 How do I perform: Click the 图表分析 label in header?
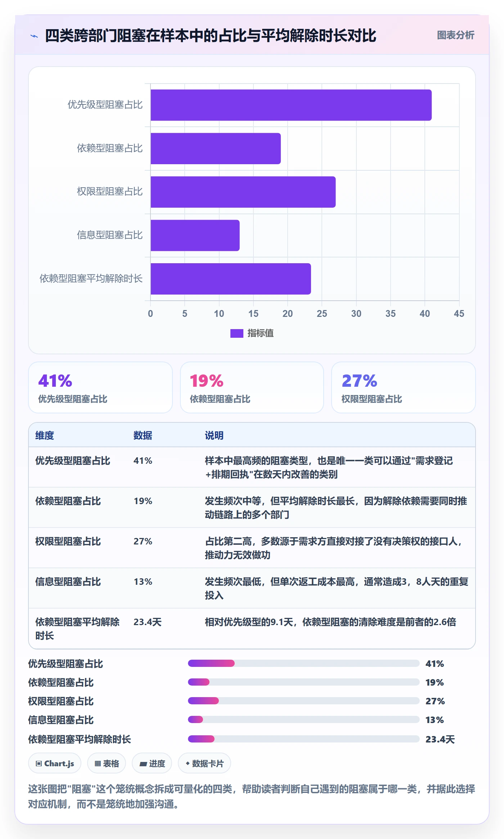pos(455,35)
